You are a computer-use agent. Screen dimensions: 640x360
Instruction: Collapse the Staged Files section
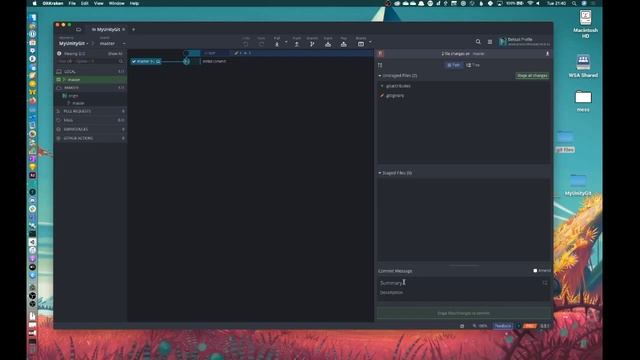[380, 173]
